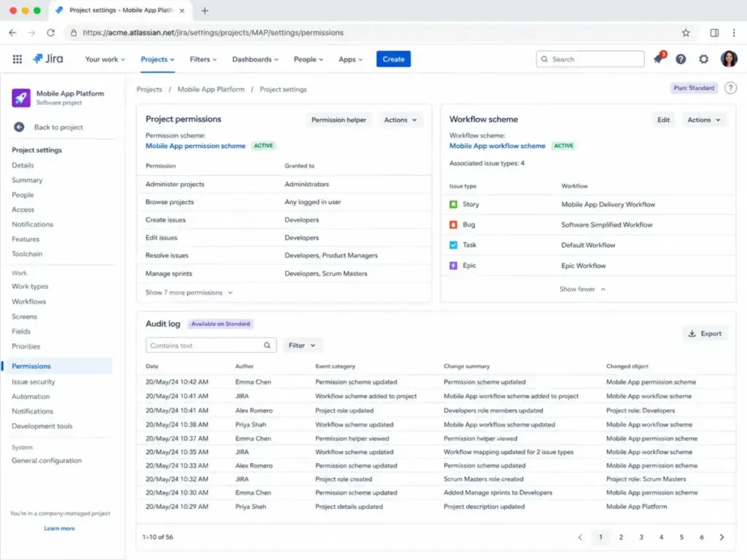Select General configuration in sidebar
The image size is (747, 560).
point(47,461)
